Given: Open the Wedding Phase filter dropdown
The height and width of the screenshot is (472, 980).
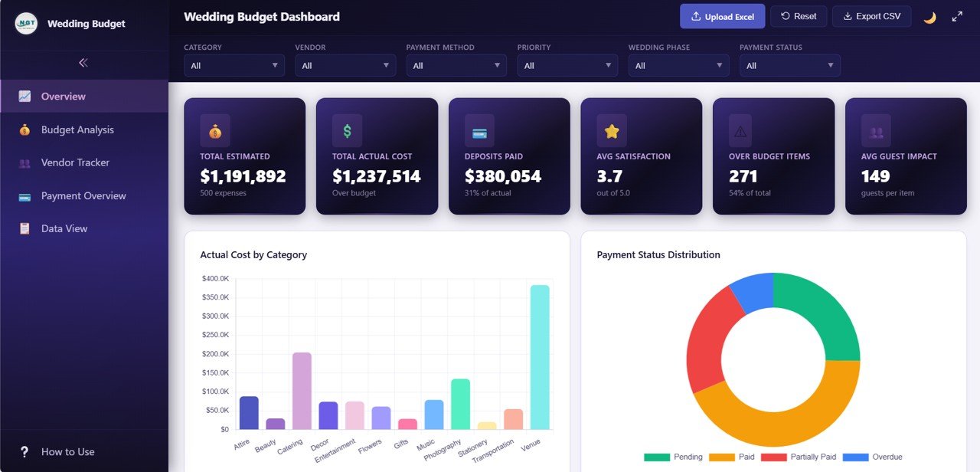Looking at the screenshot, I should 678,66.
